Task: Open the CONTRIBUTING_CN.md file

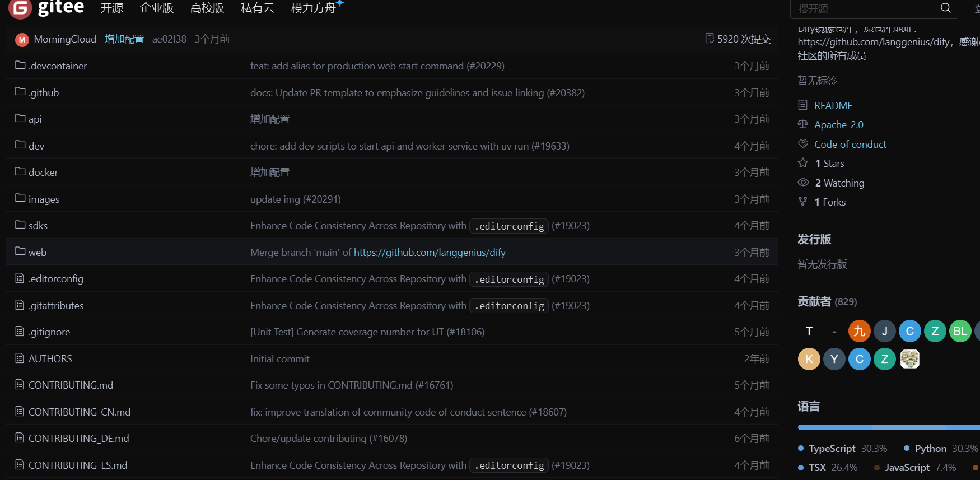Action: point(80,412)
